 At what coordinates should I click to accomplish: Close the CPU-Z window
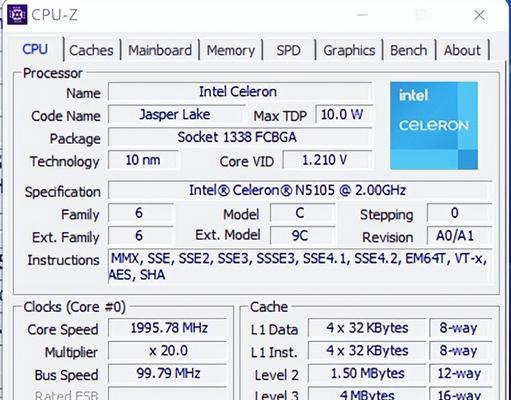click(479, 15)
